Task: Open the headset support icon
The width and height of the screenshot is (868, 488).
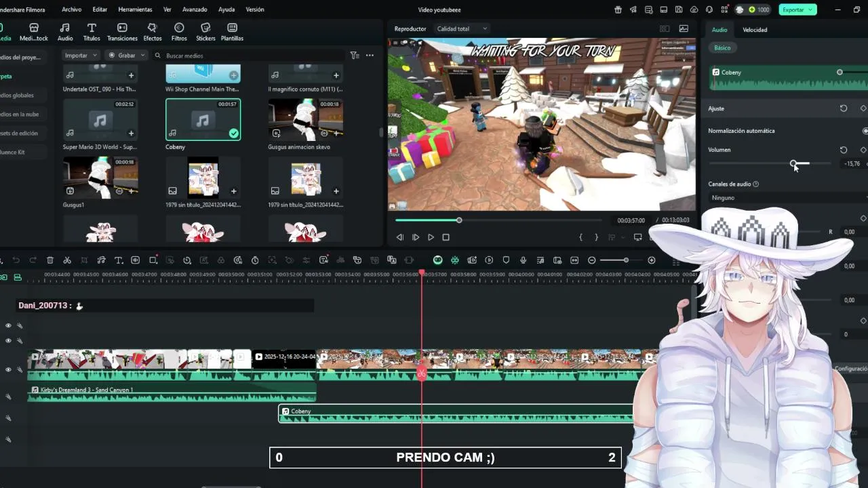Action: [x=709, y=9]
